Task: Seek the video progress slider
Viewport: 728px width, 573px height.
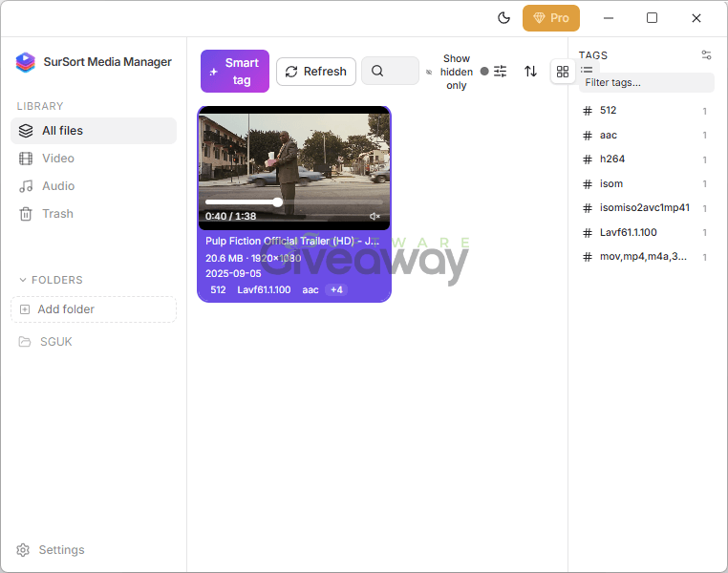Action: (294, 202)
